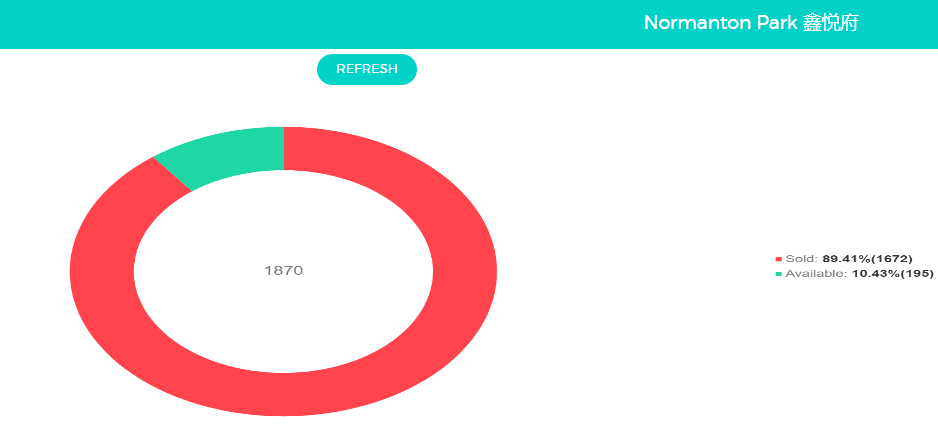Click the red Sold legend marker
The height and width of the screenshot is (443, 938).
[x=779, y=259]
